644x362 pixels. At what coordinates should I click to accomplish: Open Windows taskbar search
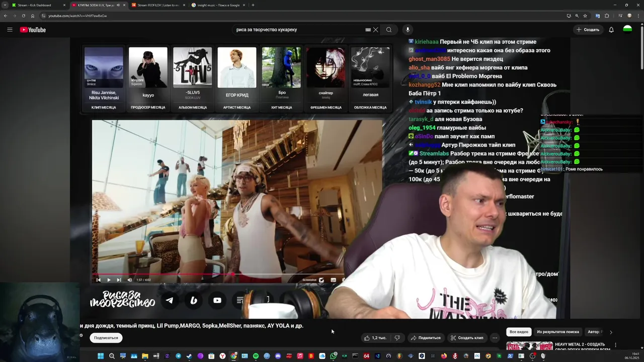(x=112, y=356)
